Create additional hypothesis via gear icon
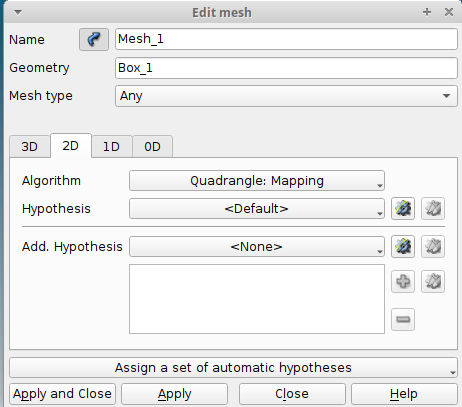462x407 pixels. pyautogui.click(x=403, y=247)
